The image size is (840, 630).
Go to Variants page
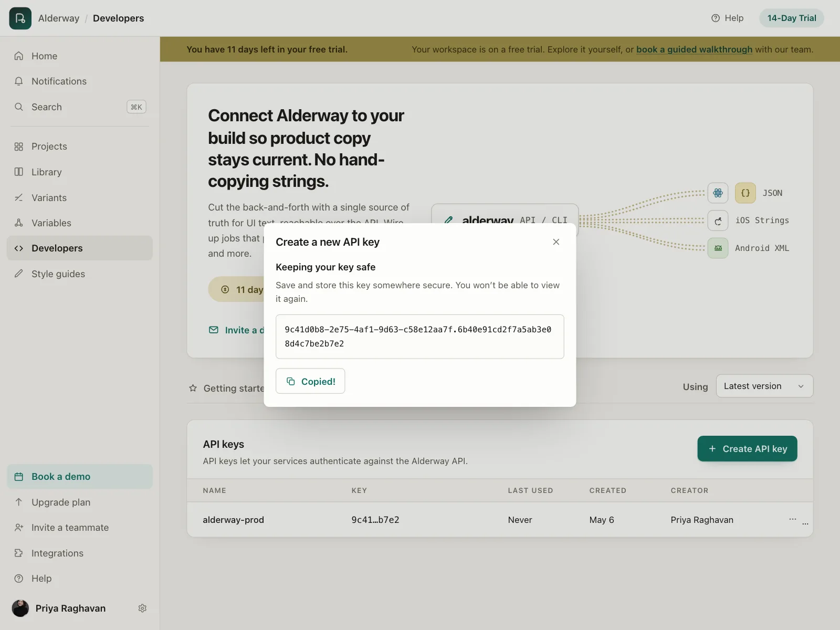(x=80, y=198)
